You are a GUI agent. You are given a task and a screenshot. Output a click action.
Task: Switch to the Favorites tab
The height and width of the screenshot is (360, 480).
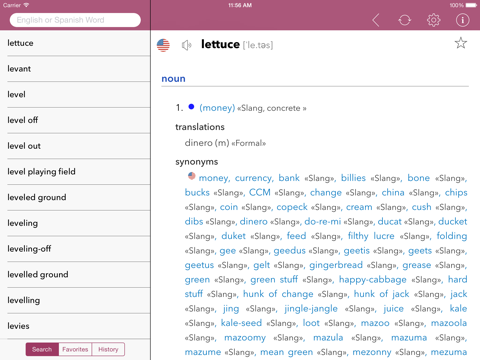[75, 349]
